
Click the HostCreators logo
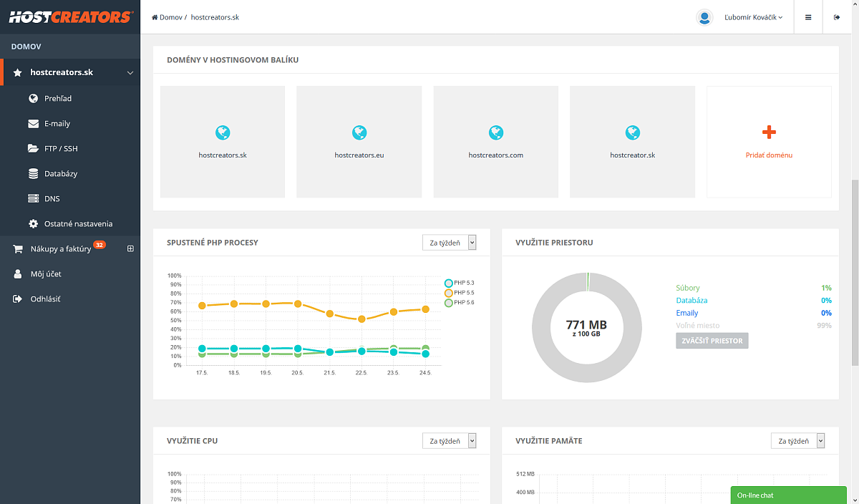[70, 16]
